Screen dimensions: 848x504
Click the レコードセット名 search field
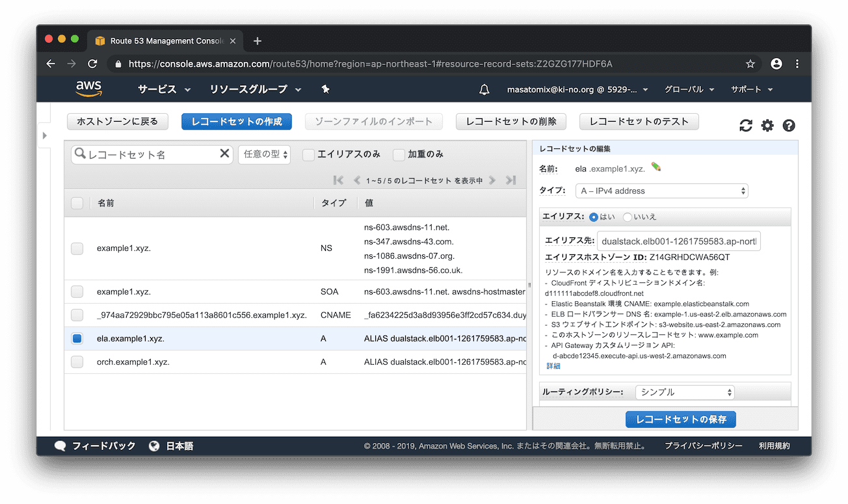tap(152, 154)
